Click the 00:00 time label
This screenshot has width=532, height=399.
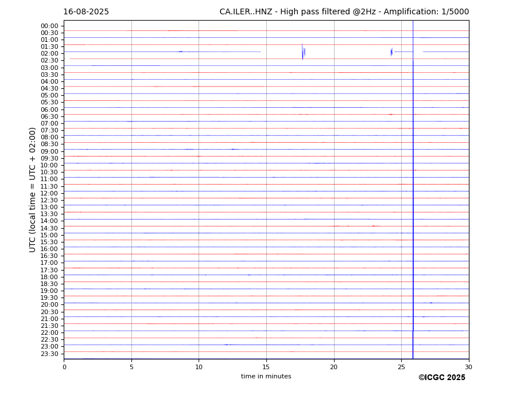click(49, 26)
